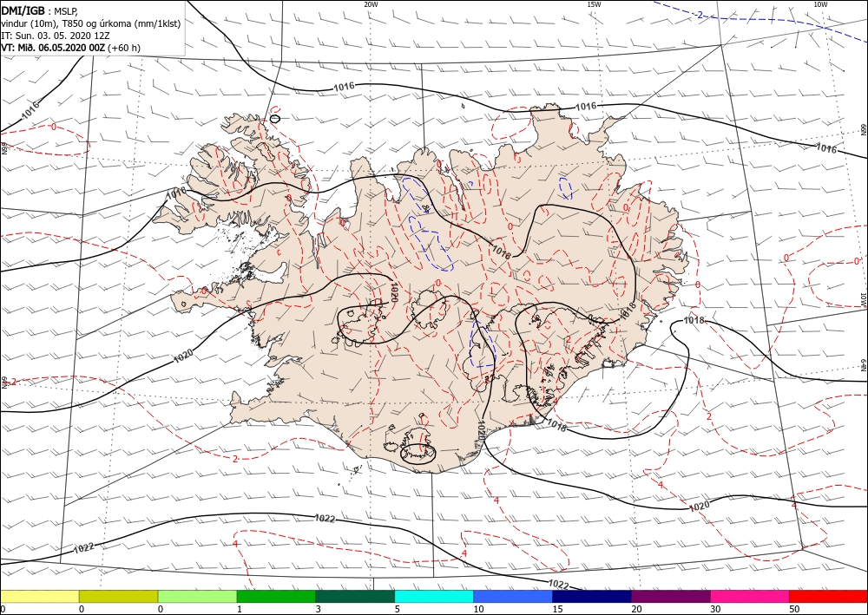Click the legend scale value "30"

[715, 609]
